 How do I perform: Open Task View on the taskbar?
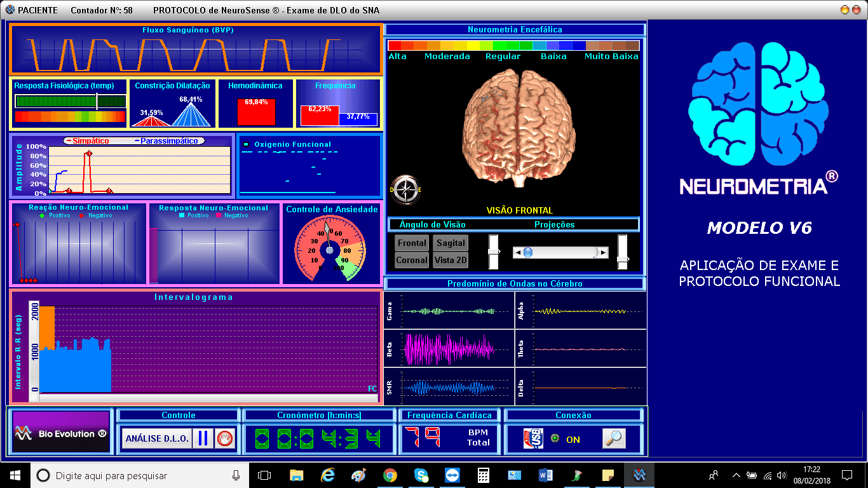pyautogui.click(x=264, y=475)
